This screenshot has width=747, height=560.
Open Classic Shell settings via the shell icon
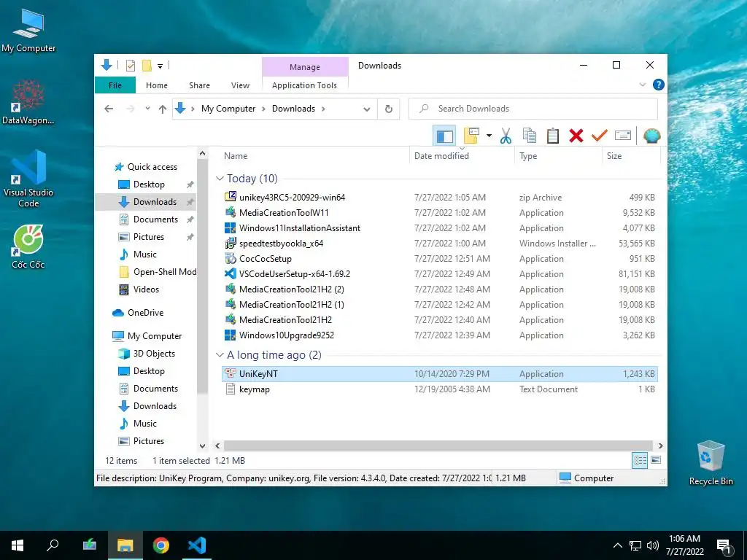tap(651, 136)
